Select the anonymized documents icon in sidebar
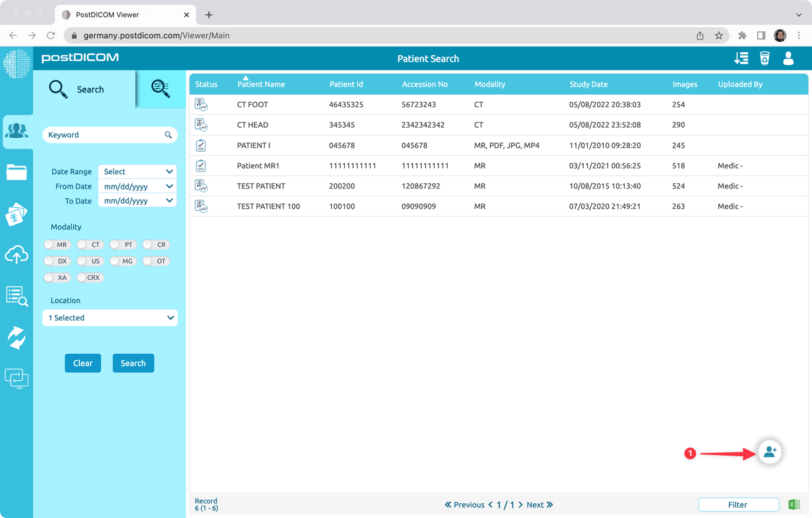The width and height of the screenshot is (812, 518). [x=16, y=213]
